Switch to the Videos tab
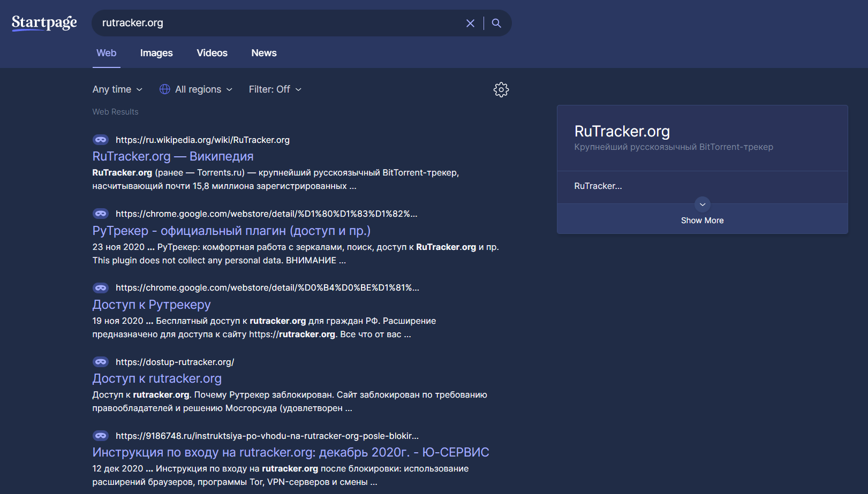Screen dimensions: 868x494 [x=212, y=53]
